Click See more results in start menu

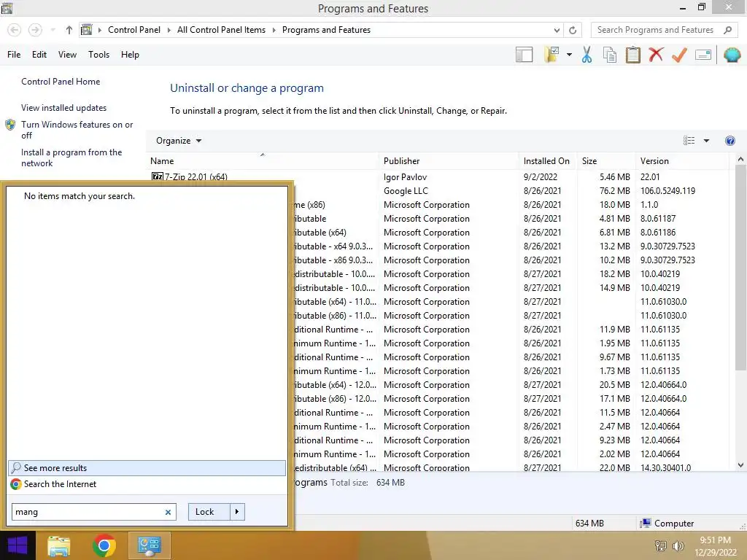(x=147, y=468)
